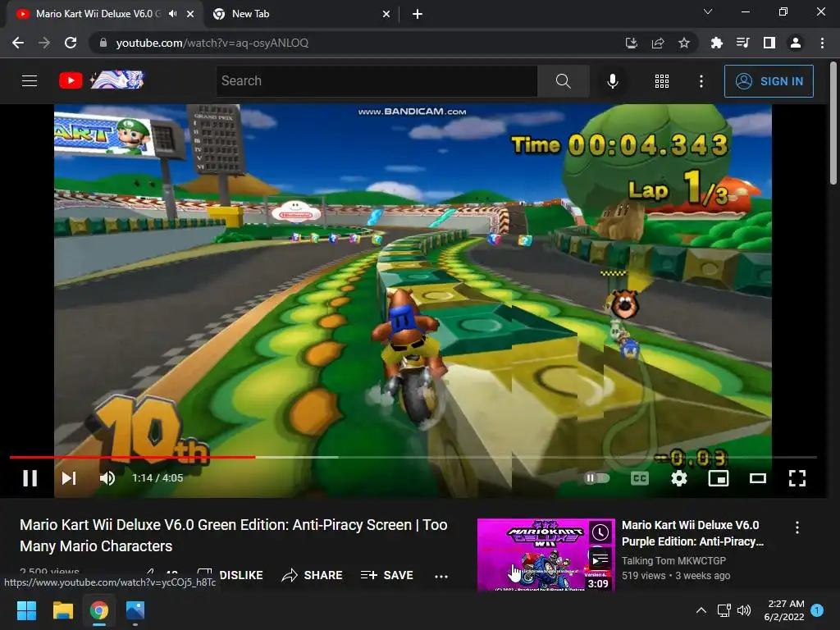The width and height of the screenshot is (840, 630).
Task: Open the notification center badge
Action: [x=817, y=610]
